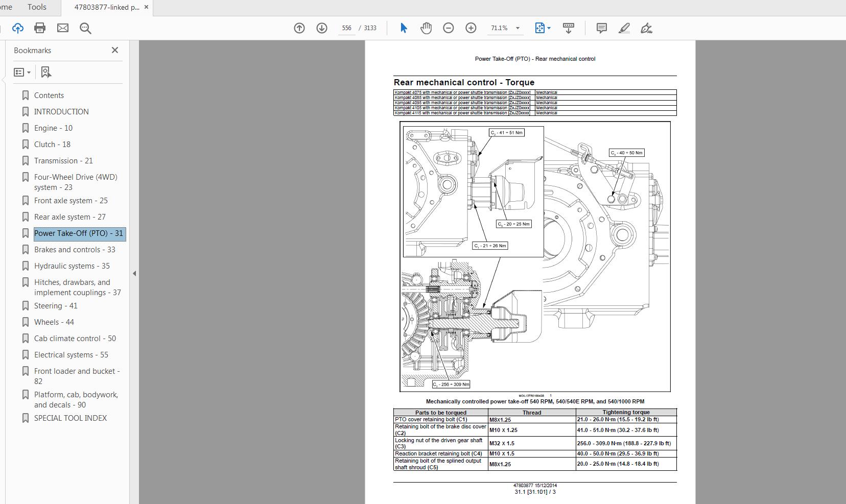
Task: Activate the Selection arrow tool
Action: tap(404, 28)
